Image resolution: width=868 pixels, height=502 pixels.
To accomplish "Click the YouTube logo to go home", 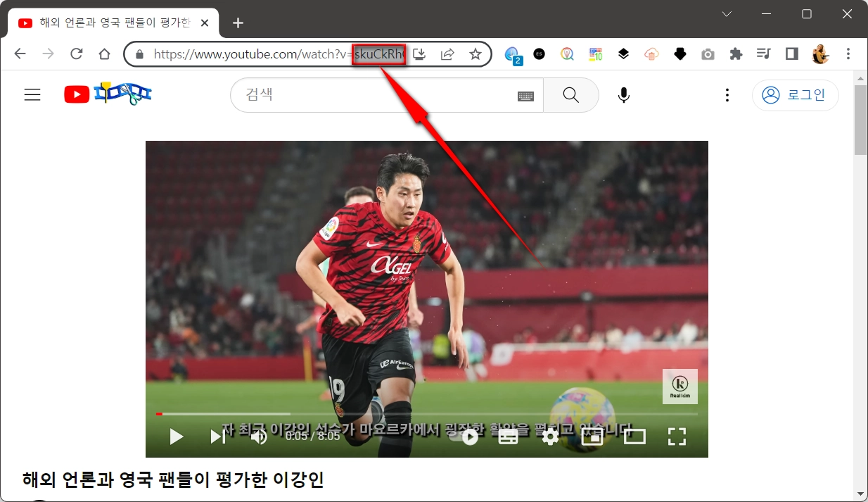I will point(77,94).
